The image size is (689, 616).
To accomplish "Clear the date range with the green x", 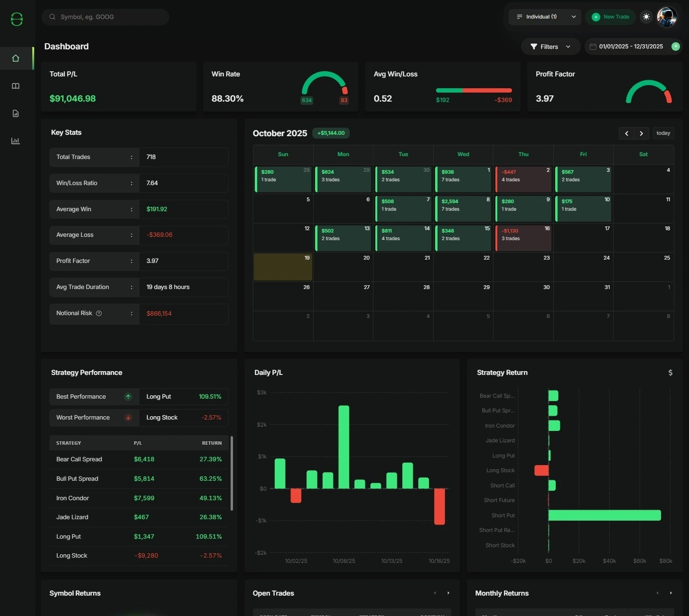I will pyautogui.click(x=676, y=47).
